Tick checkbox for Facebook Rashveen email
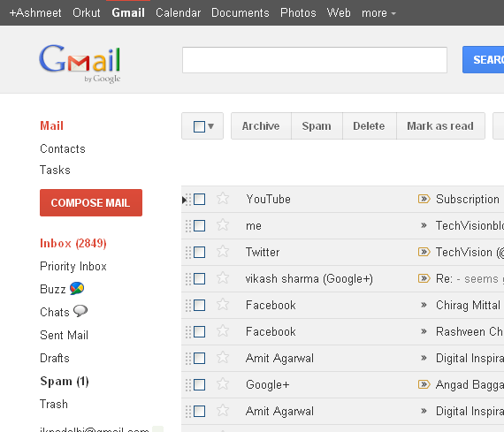Viewport: 504px width, 432px height. click(x=199, y=332)
